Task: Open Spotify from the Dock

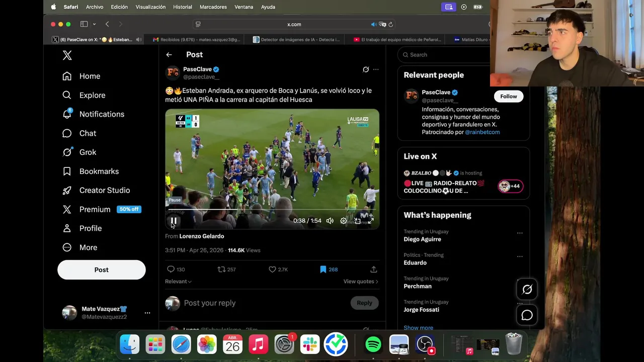Action: click(x=373, y=344)
